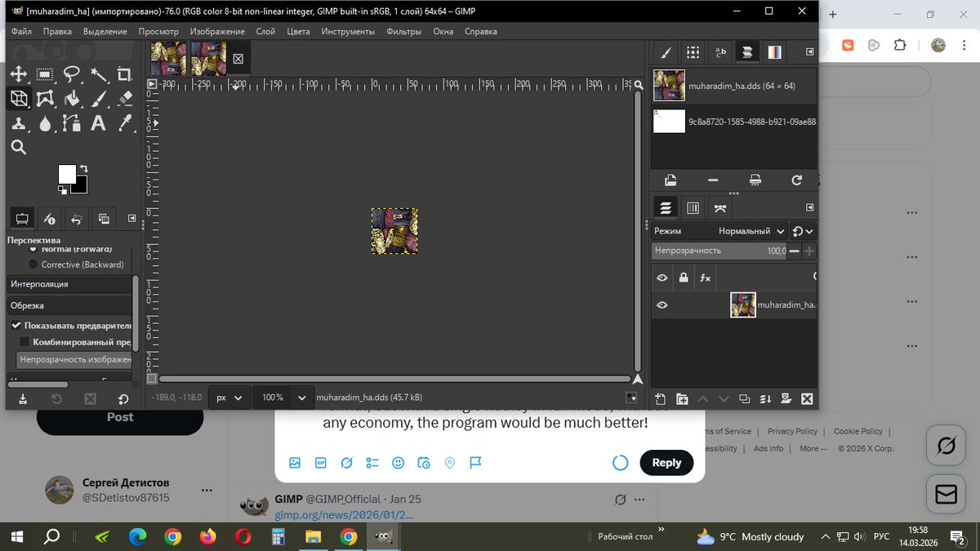Recreate preview refresh icon in document history
Viewport: 980px width, 551px height.
797,180
